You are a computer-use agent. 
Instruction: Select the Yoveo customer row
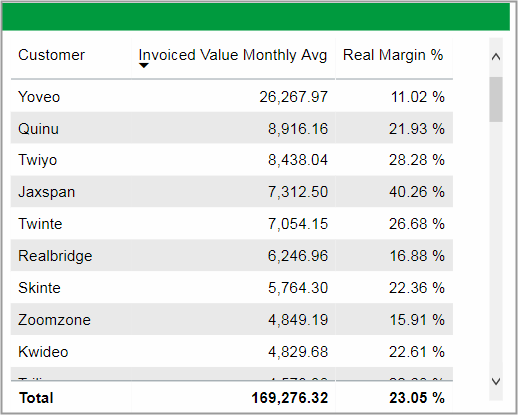point(232,97)
